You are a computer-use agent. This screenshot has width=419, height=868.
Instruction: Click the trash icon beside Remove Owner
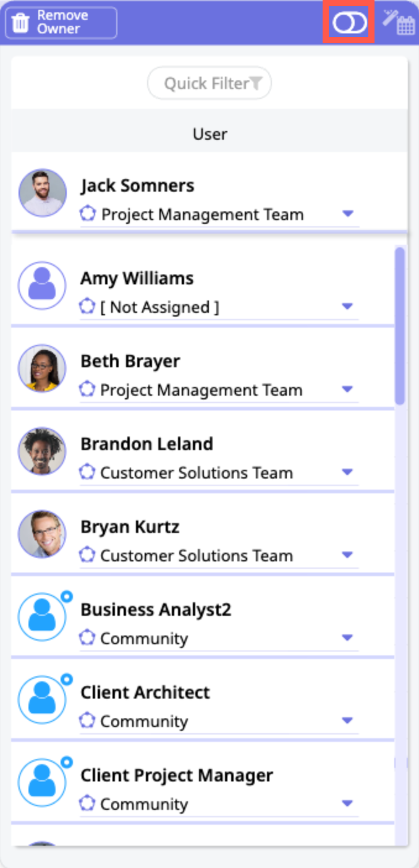20,23
